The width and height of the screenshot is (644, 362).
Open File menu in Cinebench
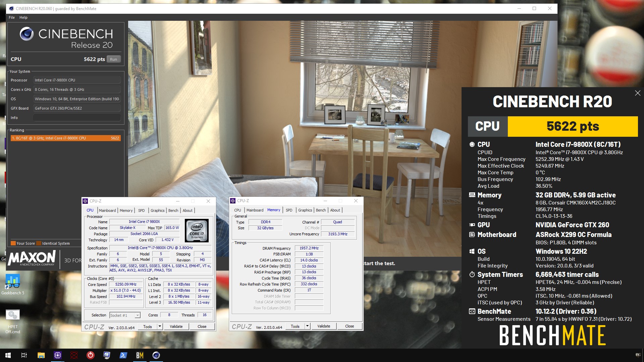(x=12, y=17)
